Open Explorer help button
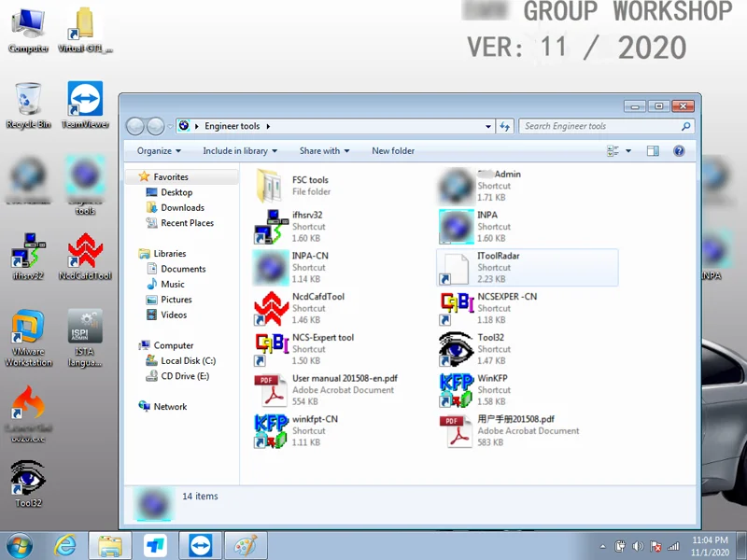This screenshot has height=560, width=747. [x=679, y=151]
